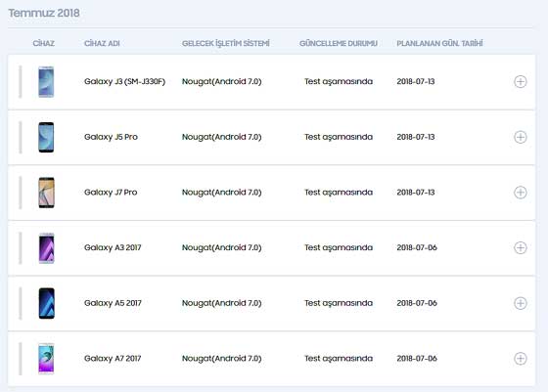Screen dimensions: 548x392
Task: Click the Temmuz 2018 heading
Action: pos(44,13)
